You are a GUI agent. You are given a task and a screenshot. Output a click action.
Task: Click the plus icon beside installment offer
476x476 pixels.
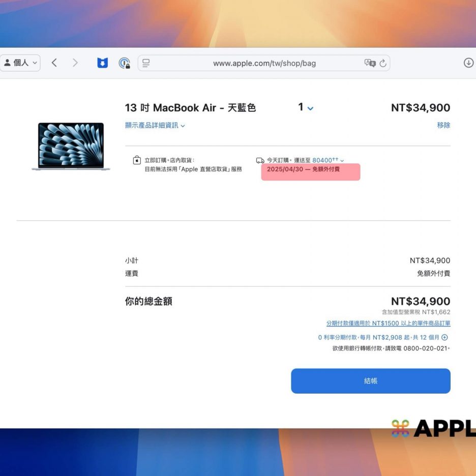click(444, 337)
